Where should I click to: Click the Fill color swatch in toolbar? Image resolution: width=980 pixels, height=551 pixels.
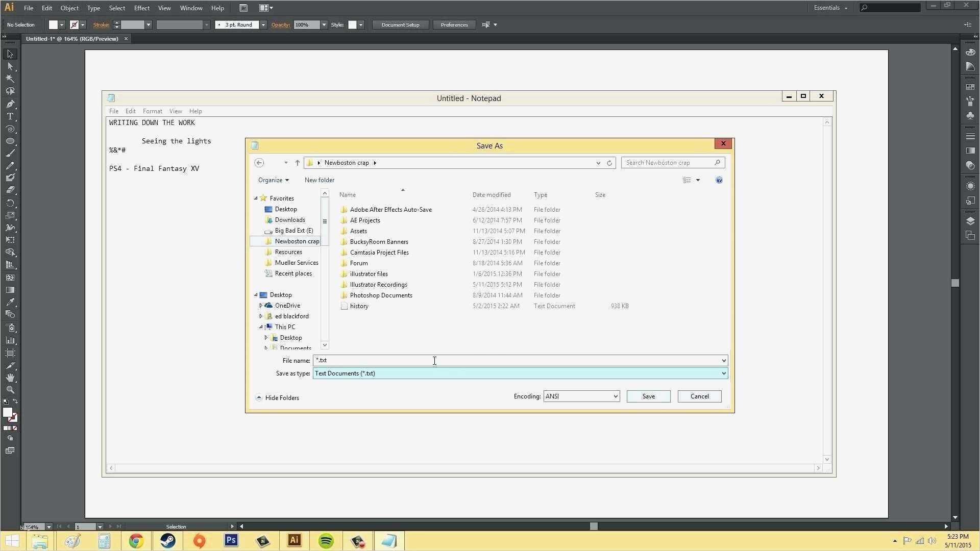[7, 413]
